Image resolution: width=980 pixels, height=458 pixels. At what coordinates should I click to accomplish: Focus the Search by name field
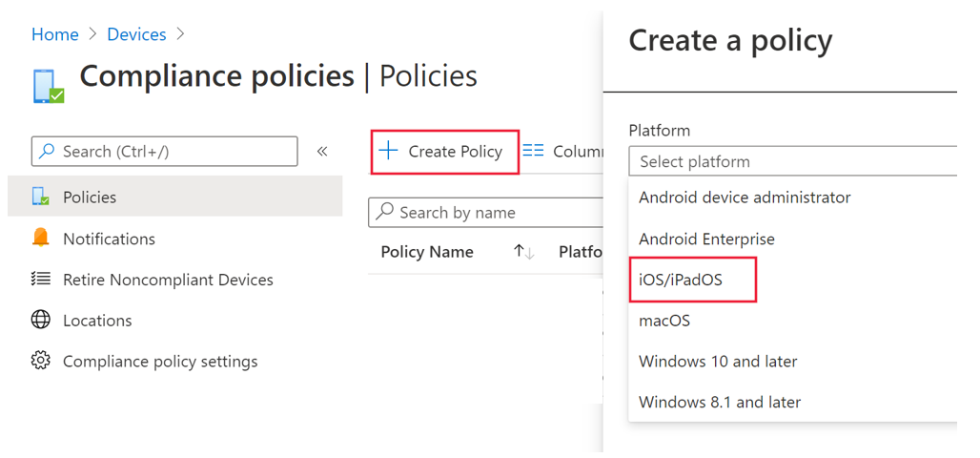pos(486,213)
